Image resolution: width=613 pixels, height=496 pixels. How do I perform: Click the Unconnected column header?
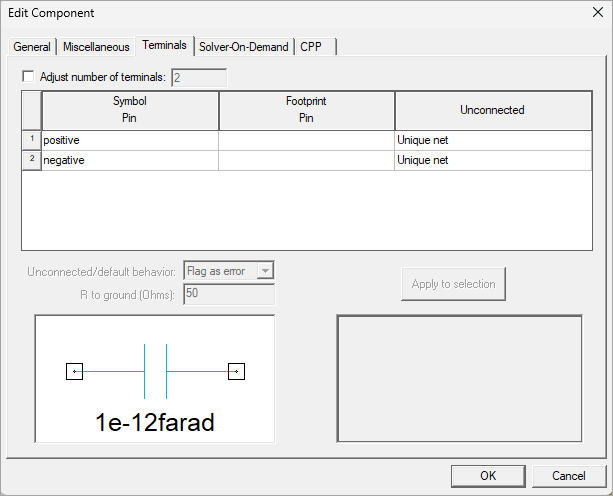point(493,110)
